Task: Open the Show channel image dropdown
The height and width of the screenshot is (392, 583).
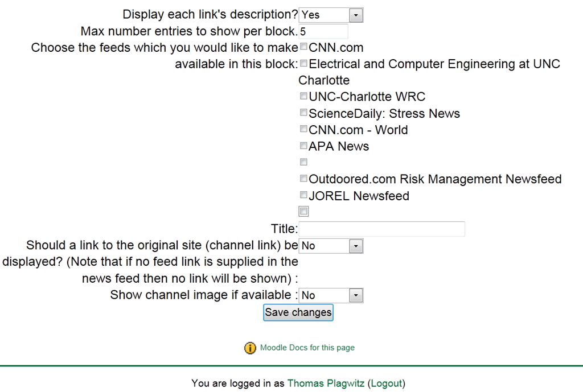Action: click(331, 295)
